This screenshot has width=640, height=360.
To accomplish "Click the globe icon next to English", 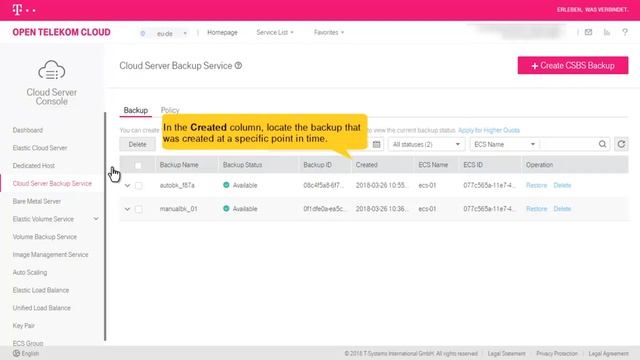I will pos(16,353).
